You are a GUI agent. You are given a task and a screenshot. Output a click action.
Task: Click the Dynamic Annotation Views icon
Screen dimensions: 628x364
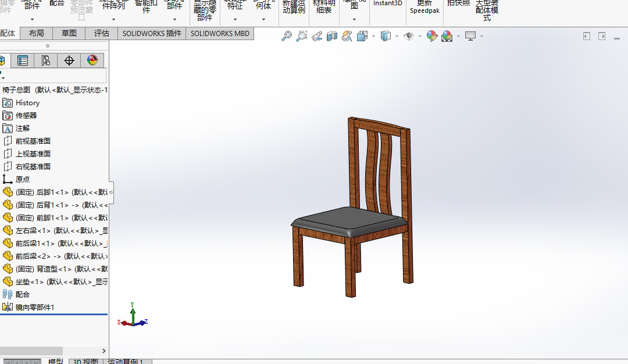pyautogui.click(x=347, y=37)
